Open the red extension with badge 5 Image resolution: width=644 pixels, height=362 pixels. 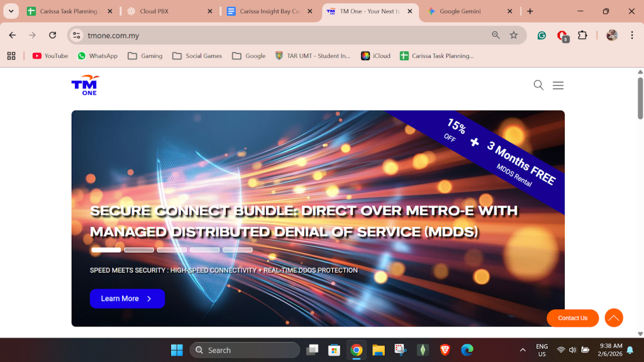point(562,36)
